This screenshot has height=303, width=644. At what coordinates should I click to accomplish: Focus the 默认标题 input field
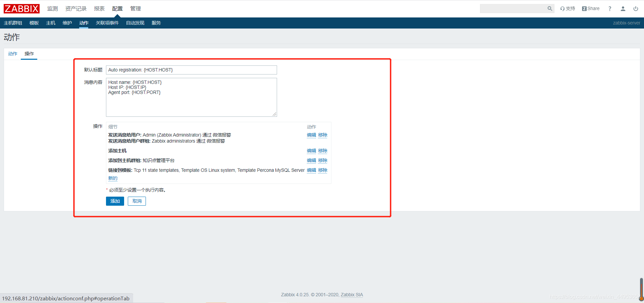click(192, 70)
